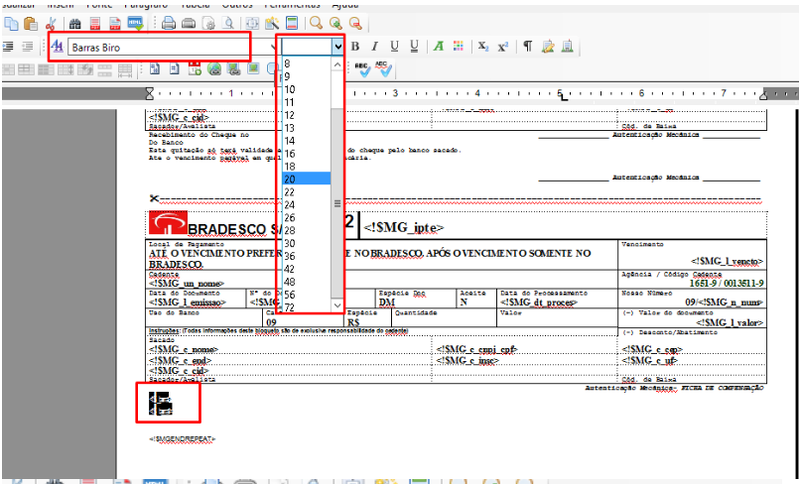Toggle single Underline formatting
The image size is (800, 484).
tap(394, 46)
